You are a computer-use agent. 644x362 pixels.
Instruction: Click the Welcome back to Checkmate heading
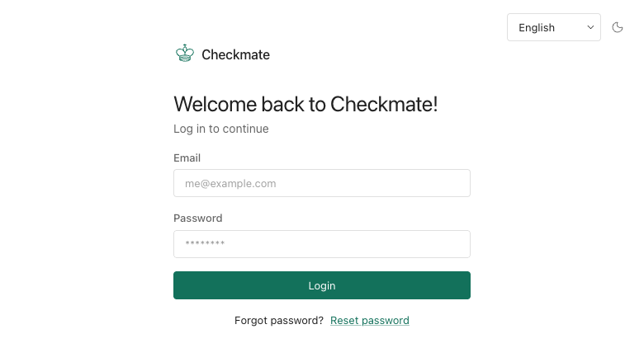tap(305, 104)
